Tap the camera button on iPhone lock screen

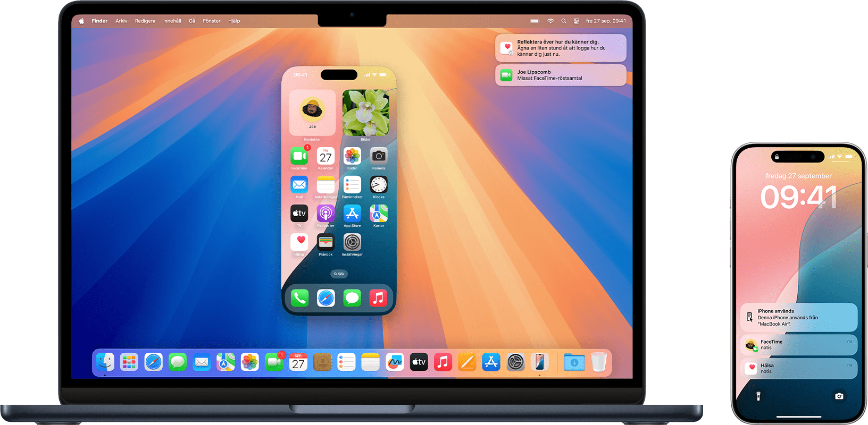coord(839,396)
